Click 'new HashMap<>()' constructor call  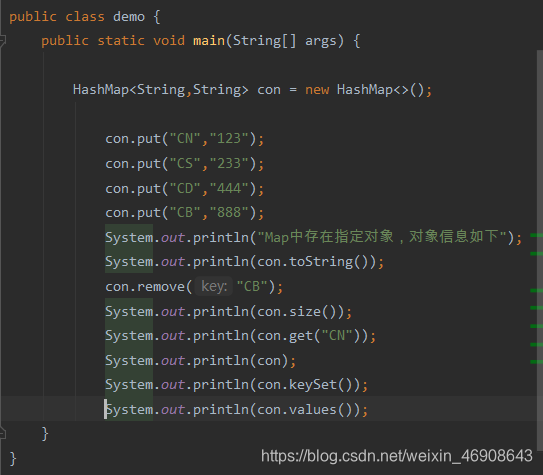(364, 90)
